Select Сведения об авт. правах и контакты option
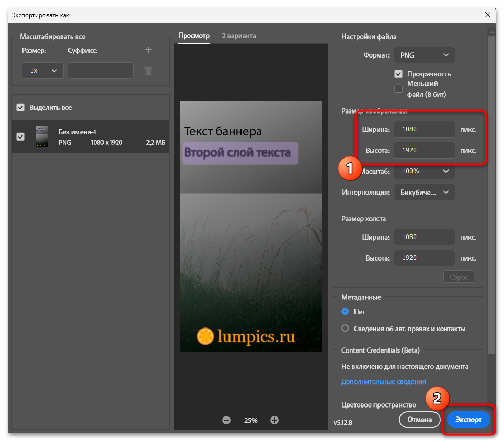Viewport: 504px width, 441px height. coord(345,329)
